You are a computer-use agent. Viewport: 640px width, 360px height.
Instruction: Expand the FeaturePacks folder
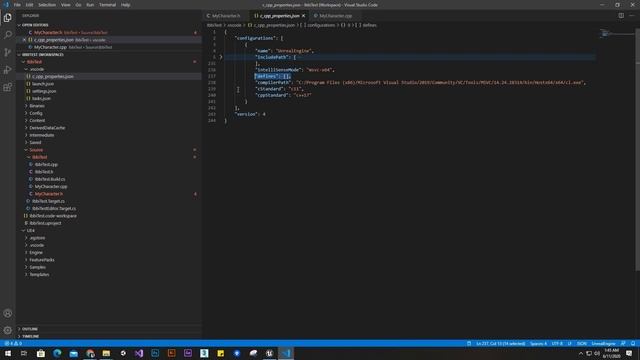tap(42, 260)
